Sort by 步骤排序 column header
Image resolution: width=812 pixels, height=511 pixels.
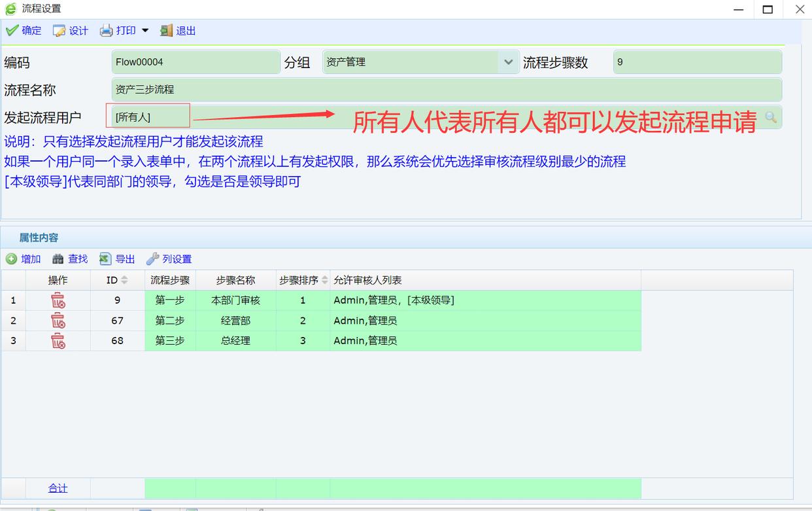click(x=303, y=280)
